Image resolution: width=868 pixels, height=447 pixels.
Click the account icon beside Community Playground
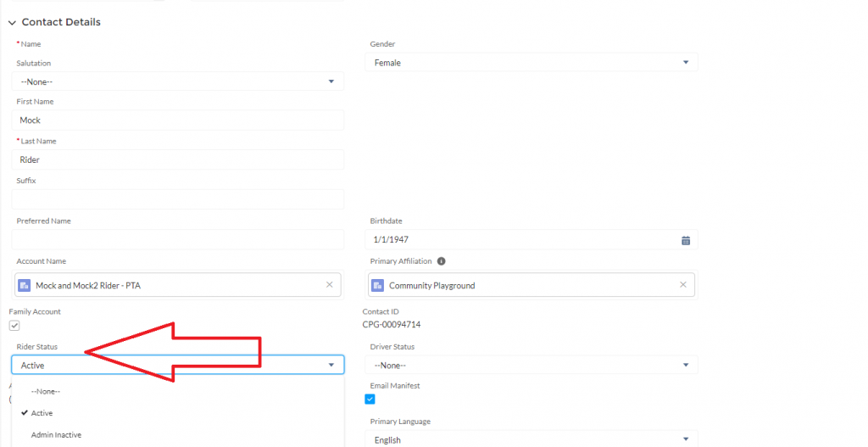click(379, 286)
